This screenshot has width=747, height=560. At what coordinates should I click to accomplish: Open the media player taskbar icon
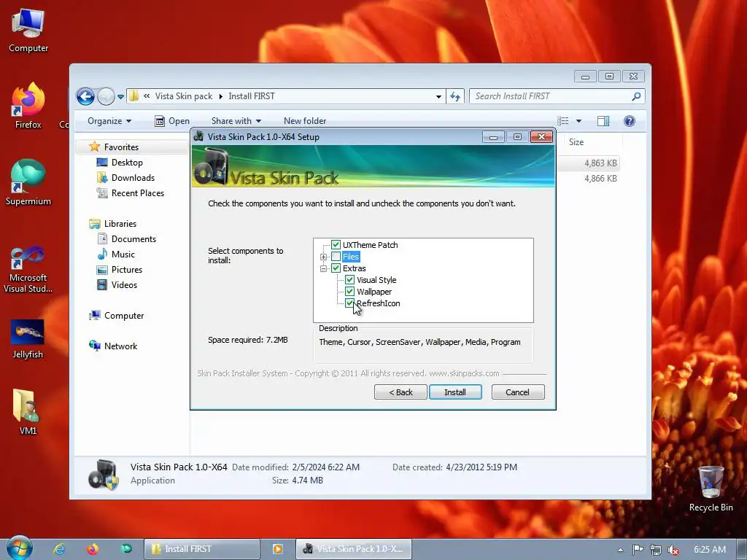point(278,549)
